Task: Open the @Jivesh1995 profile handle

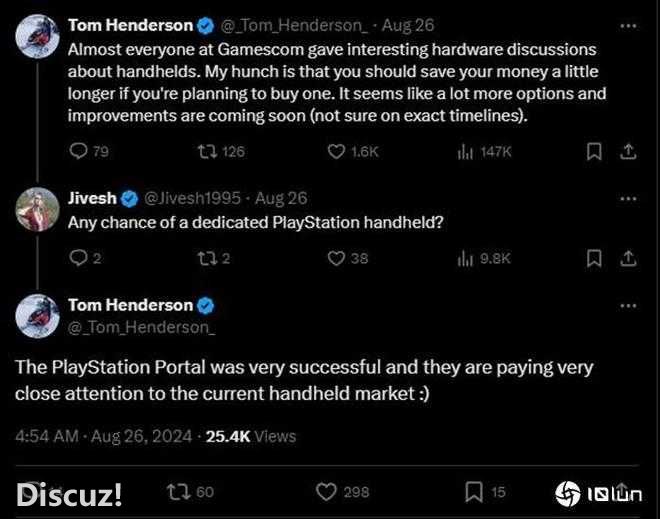Action: (192, 198)
